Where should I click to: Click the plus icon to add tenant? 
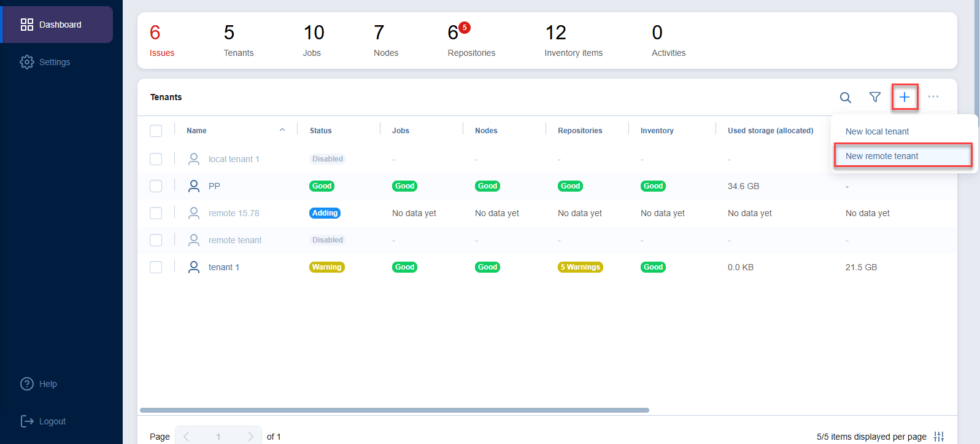905,97
